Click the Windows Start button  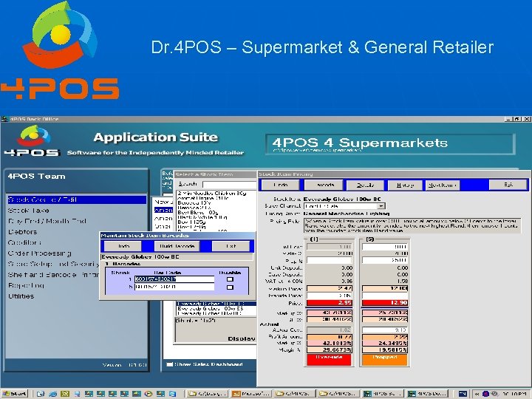pos(14,394)
